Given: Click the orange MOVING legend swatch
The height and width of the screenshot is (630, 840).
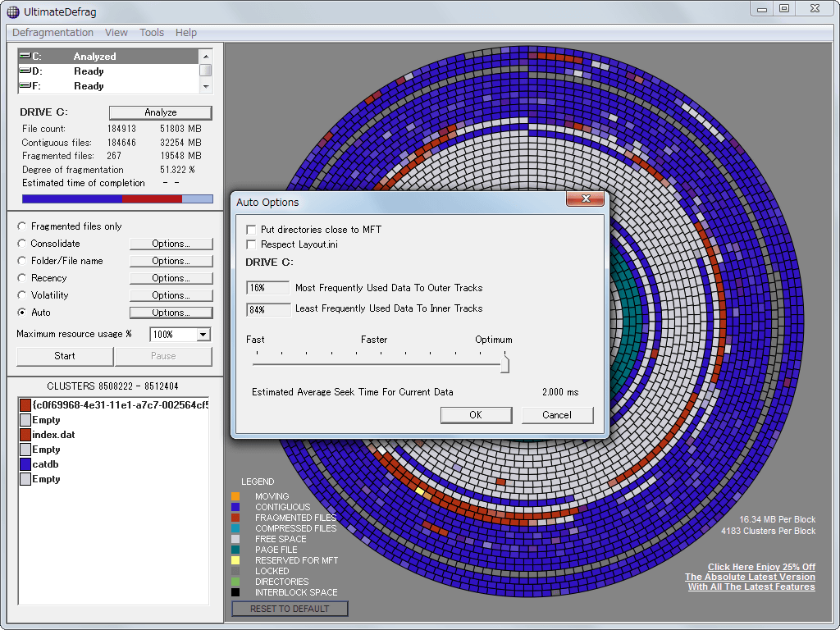Looking at the screenshot, I should [x=235, y=496].
